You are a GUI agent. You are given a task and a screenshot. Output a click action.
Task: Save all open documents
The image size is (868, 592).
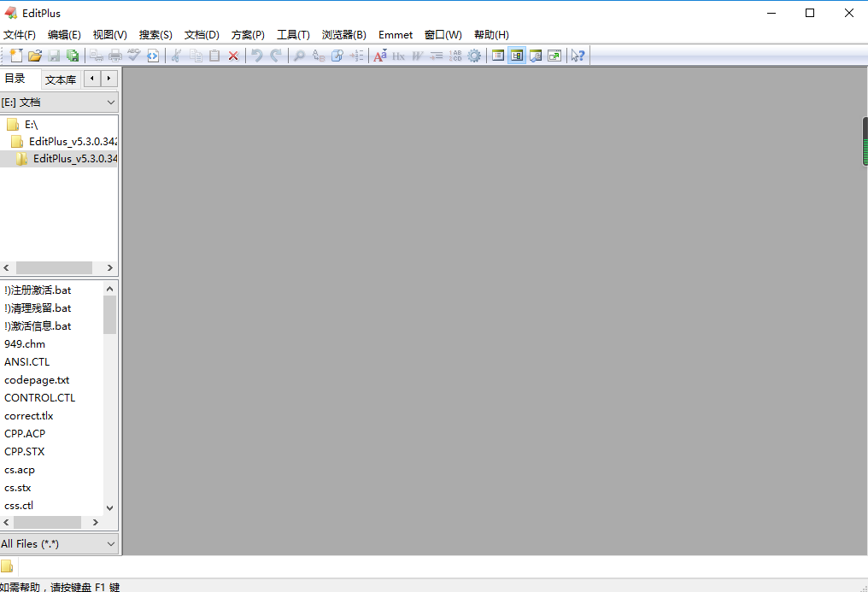click(x=73, y=56)
